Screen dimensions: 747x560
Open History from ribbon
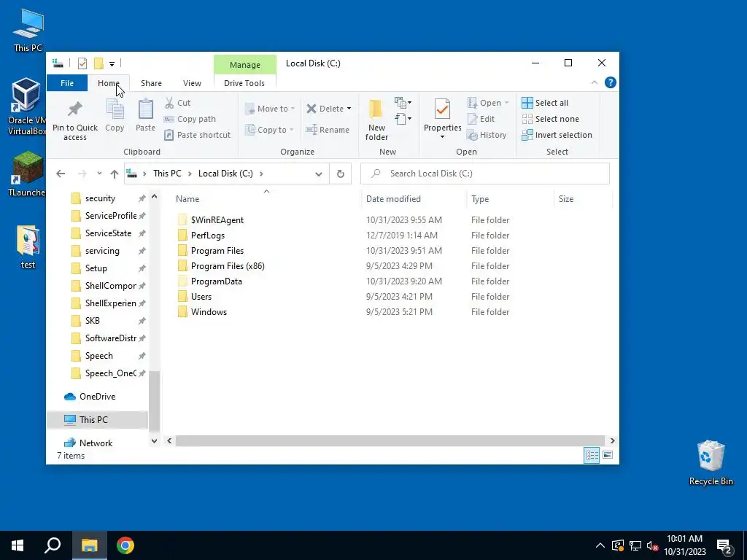(487, 135)
